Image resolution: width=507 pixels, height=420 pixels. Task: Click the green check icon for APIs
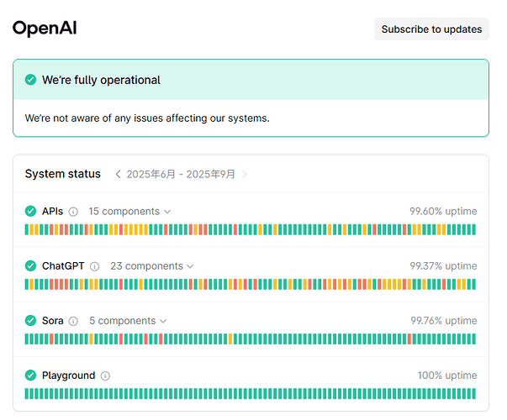(31, 212)
